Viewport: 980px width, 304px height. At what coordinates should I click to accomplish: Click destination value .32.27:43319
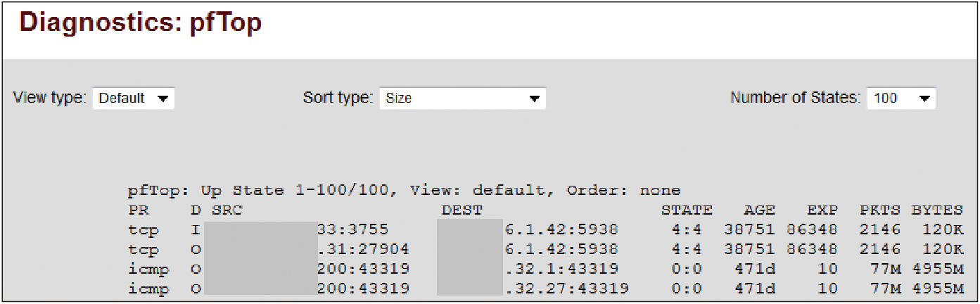[x=567, y=289]
